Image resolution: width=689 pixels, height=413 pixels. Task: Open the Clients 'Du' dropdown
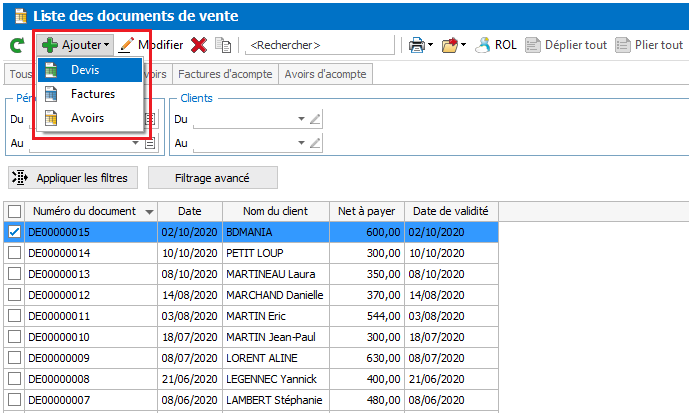tap(301, 119)
